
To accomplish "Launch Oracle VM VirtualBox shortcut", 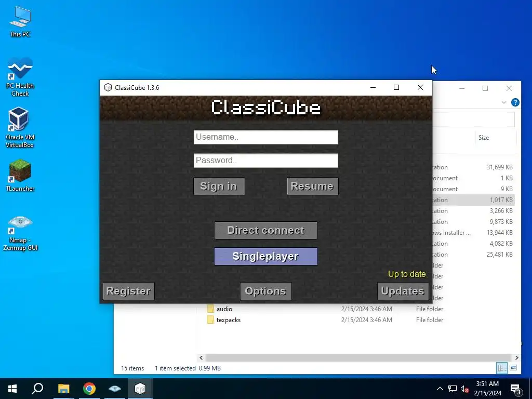I will (20, 128).
